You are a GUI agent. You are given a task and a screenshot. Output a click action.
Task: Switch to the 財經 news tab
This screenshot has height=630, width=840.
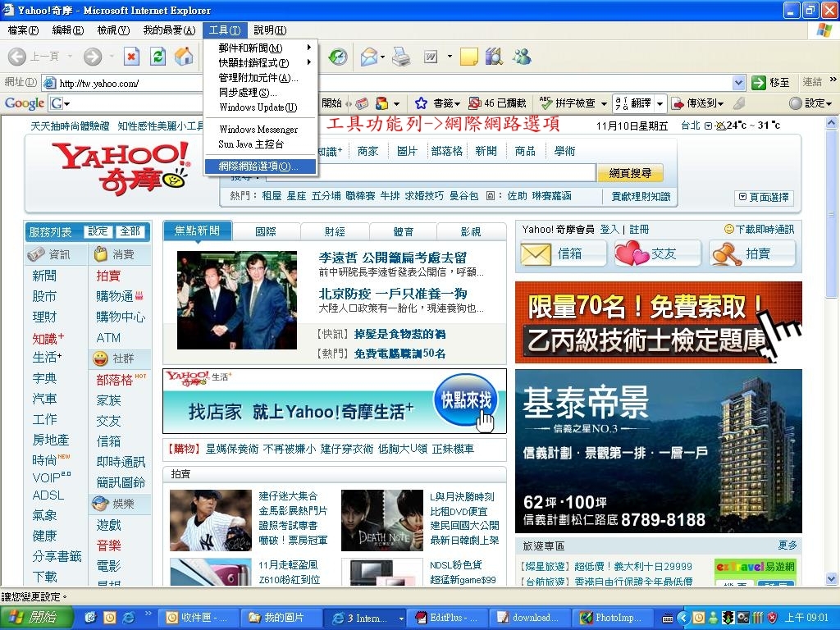click(335, 231)
